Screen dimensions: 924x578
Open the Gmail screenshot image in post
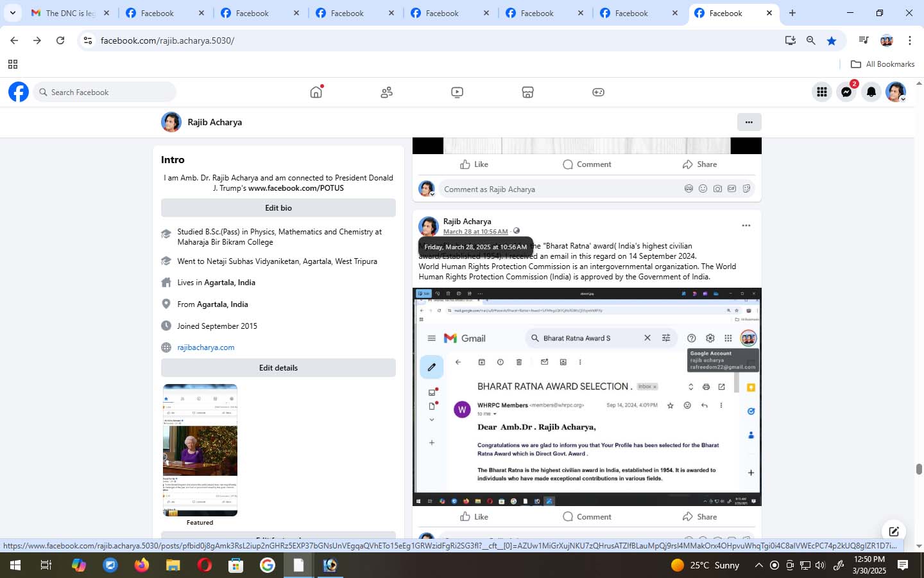pyautogui.click(x=586, y=397)
